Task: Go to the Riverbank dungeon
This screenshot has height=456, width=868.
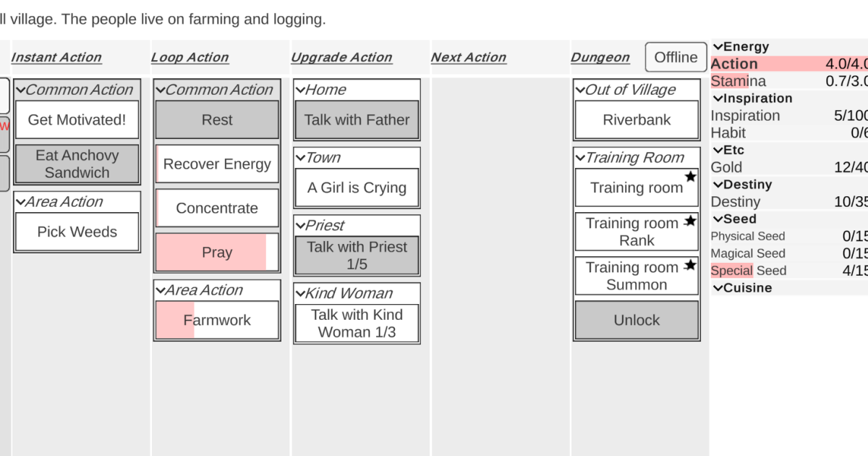Action: (x=637, y=120)
